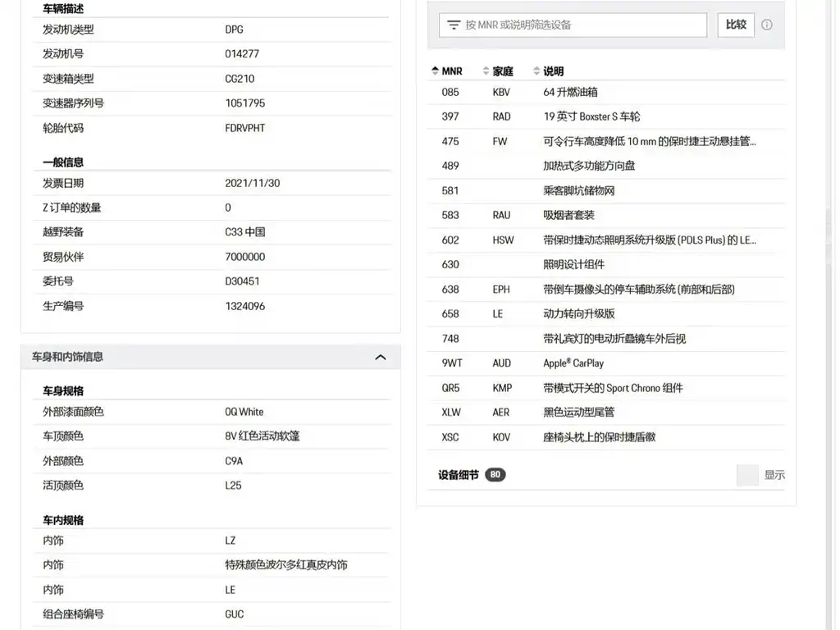Click the invoice date 2021/11/30
The image size is (840, 630).
(x=253, y=183)
